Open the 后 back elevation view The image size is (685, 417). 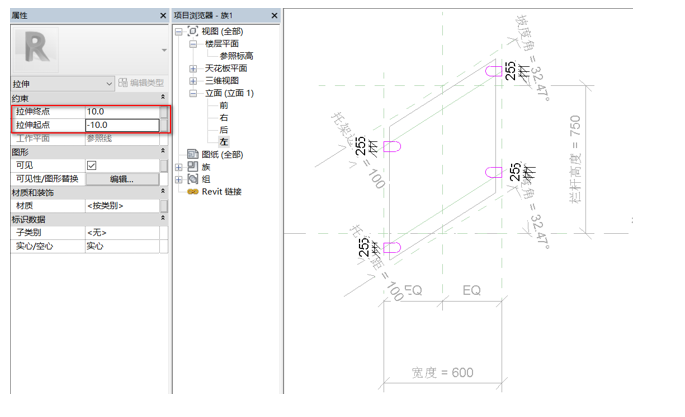point(224,130)
